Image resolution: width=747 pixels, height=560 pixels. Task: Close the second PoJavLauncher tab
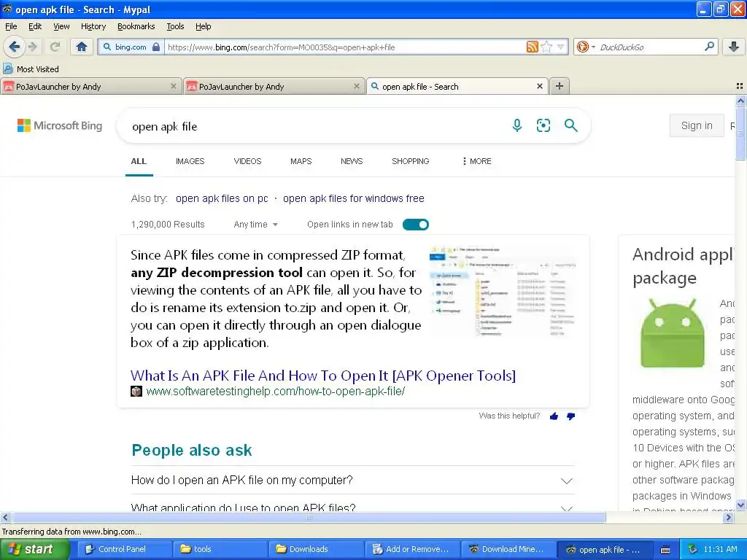[356, 86]
